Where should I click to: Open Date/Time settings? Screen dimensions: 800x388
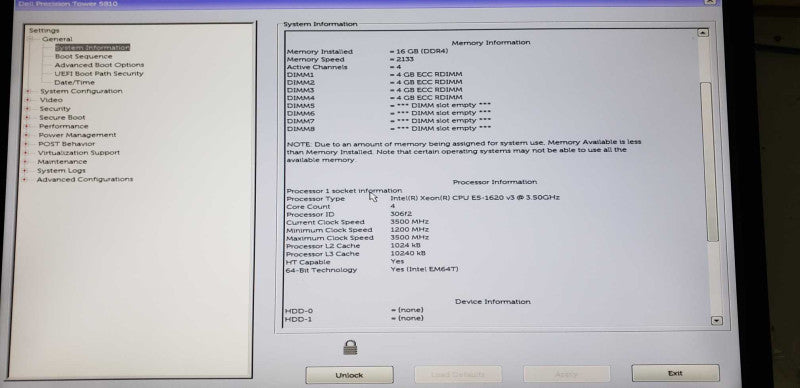74,82
